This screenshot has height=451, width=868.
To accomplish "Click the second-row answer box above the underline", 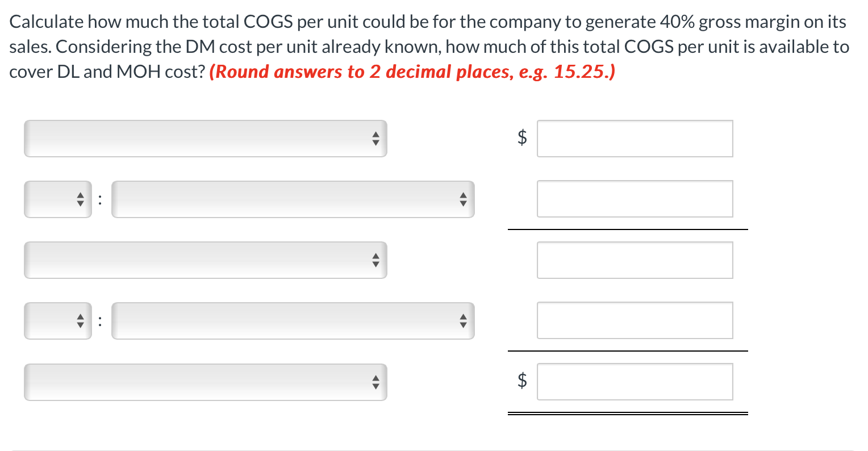I will (x=635, y=199).
